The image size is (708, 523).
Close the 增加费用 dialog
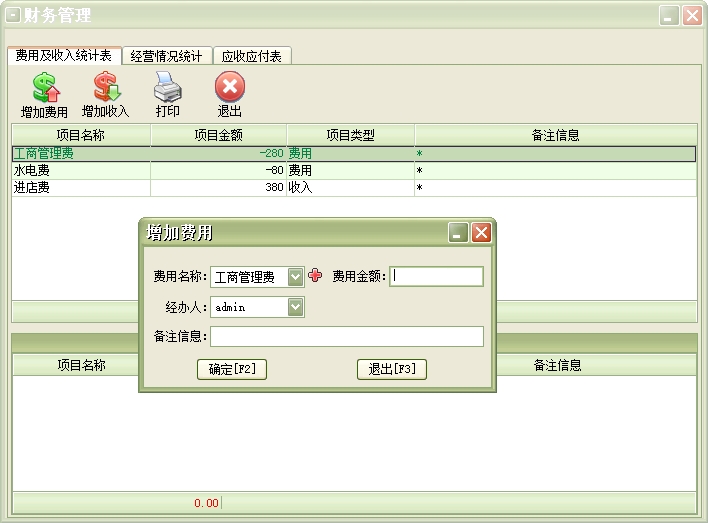[481, 233]
